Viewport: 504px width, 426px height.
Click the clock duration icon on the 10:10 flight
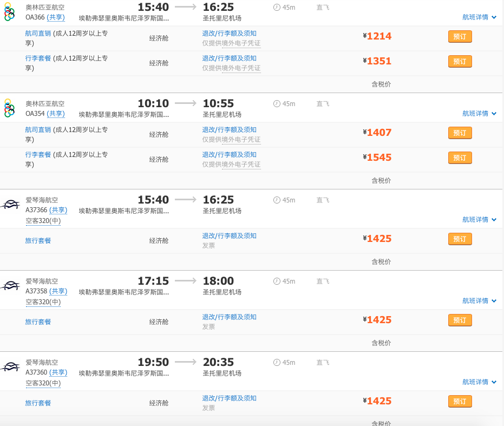[x=277, y=103]
